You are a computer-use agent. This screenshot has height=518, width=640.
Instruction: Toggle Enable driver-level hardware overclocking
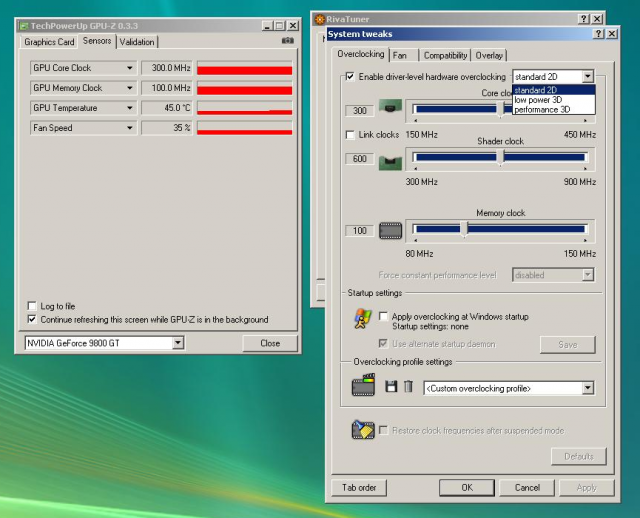point(350,77)
